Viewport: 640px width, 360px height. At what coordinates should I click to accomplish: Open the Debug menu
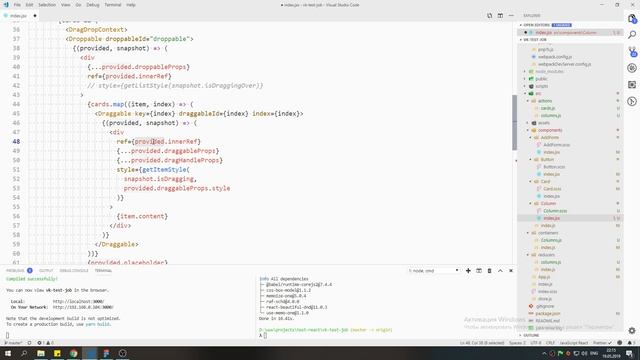[x=93, y=5]
